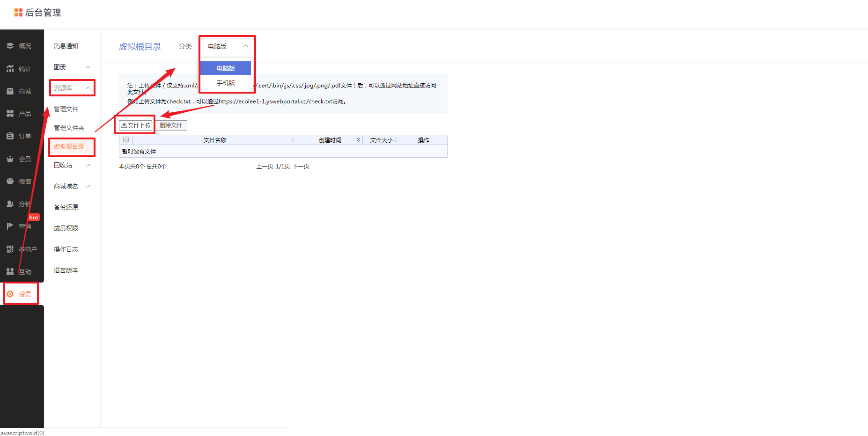Click the 统计 statistics chart icon
868x436 pixels.
(x=10, y=68)
